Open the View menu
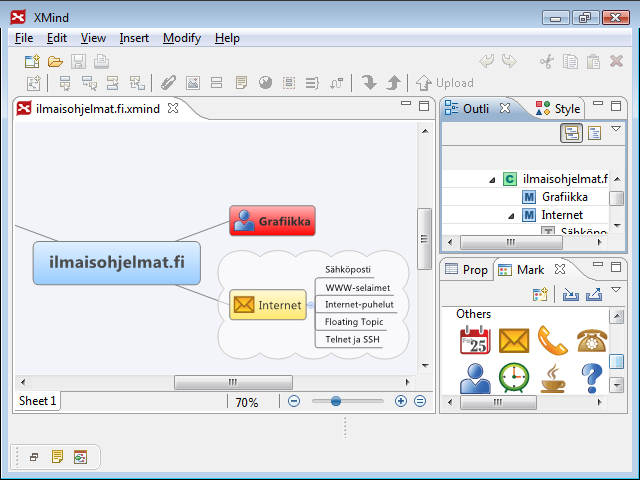Image resolution: width=640 pixels, height=480 pixels. [x=93, y=38]
